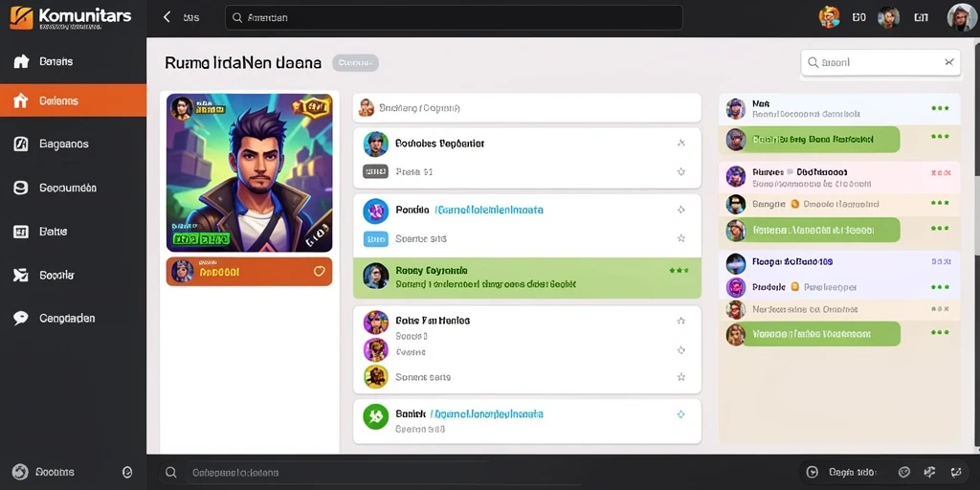Image resolution: width=980 pixels, height=490 pixels.
Task: Open the large character avatar thumbnail
Action: tap(250, 173)
